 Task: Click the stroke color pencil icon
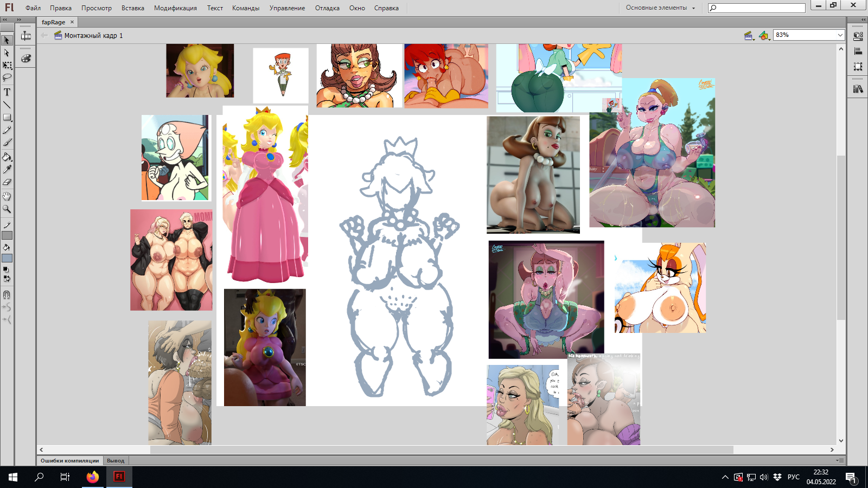pos(7,225)
